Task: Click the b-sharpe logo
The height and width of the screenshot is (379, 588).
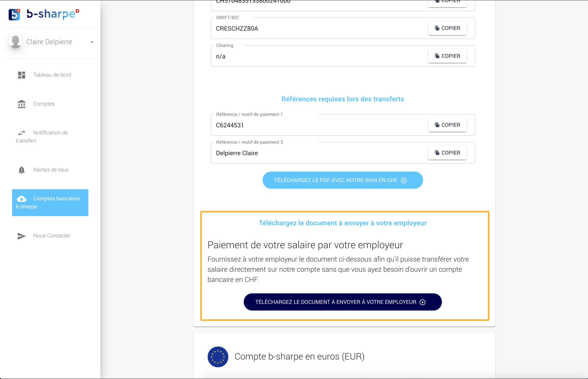Action: [x=44, y=14]
